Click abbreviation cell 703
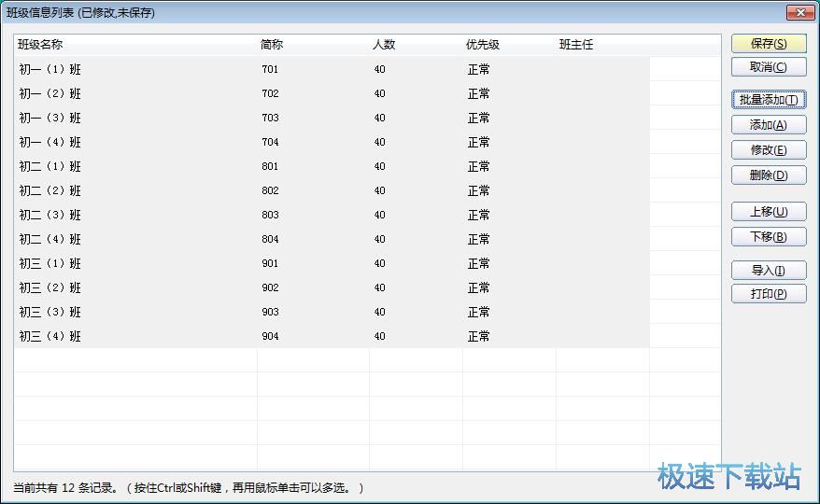The height and width of the screenshot is (504, 820). click(270, 118)
